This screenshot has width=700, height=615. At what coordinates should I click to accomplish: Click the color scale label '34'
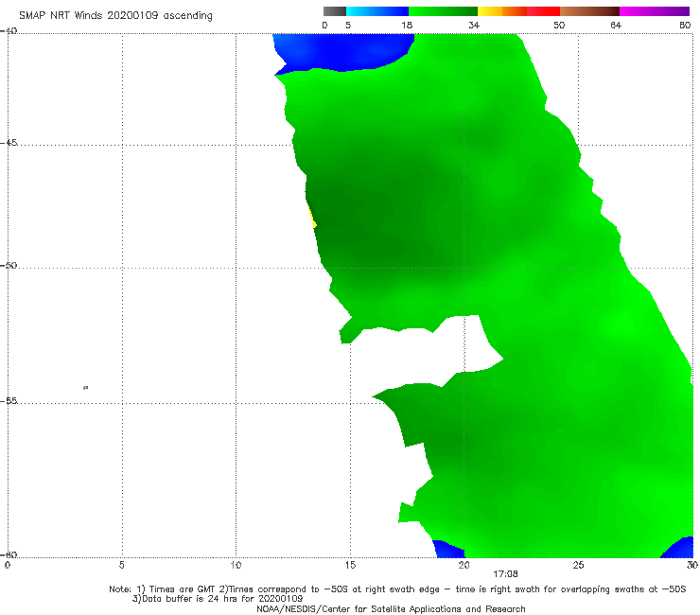click(474, 25)
